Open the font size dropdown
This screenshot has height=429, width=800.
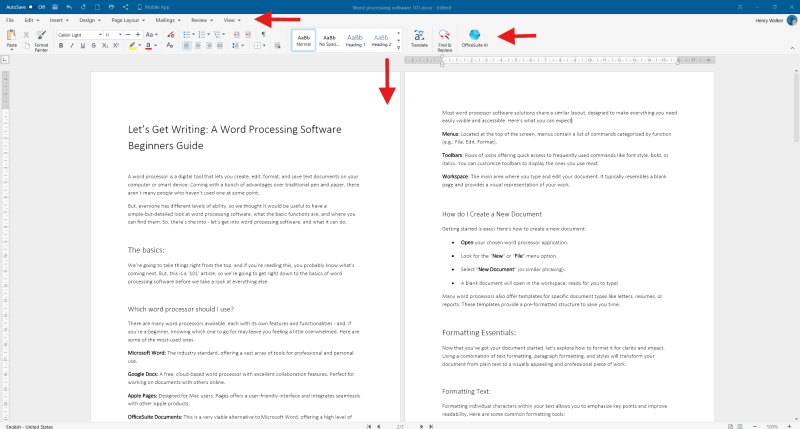(111, 34)
